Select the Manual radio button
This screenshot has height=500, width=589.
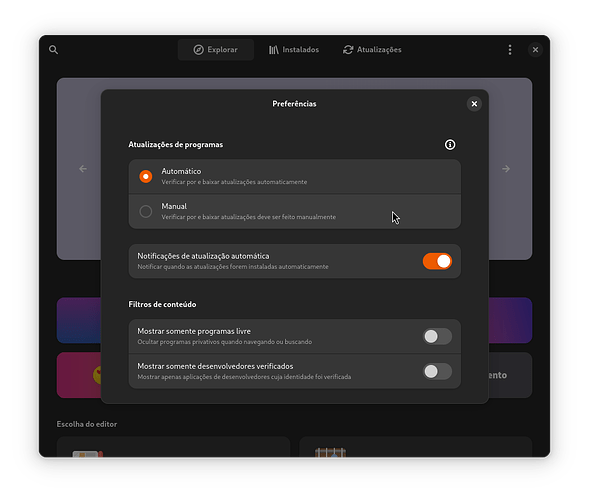click(x=146, y=211)
